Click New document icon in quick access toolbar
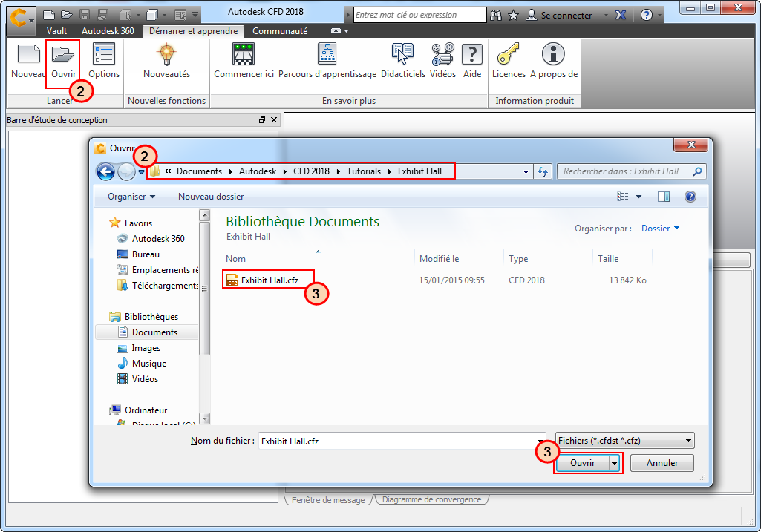This screenshot has width=761, height=532. coord(48,15)
